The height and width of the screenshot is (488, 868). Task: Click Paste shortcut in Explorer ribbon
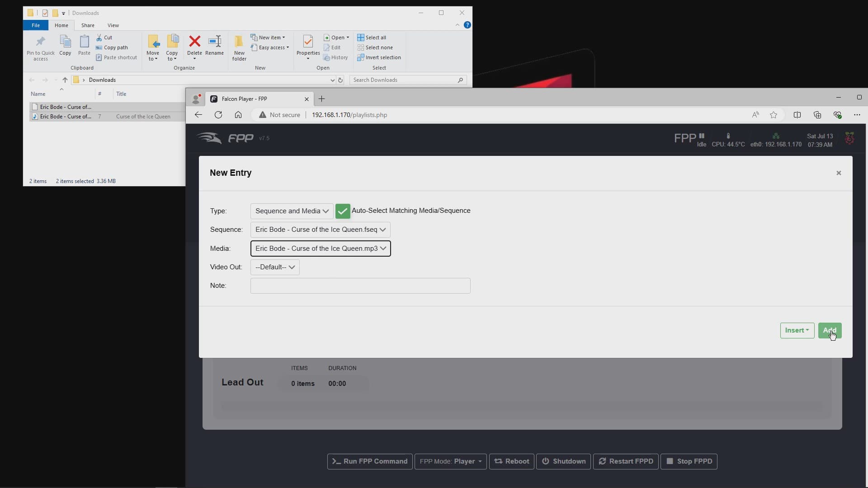point(116,57)
